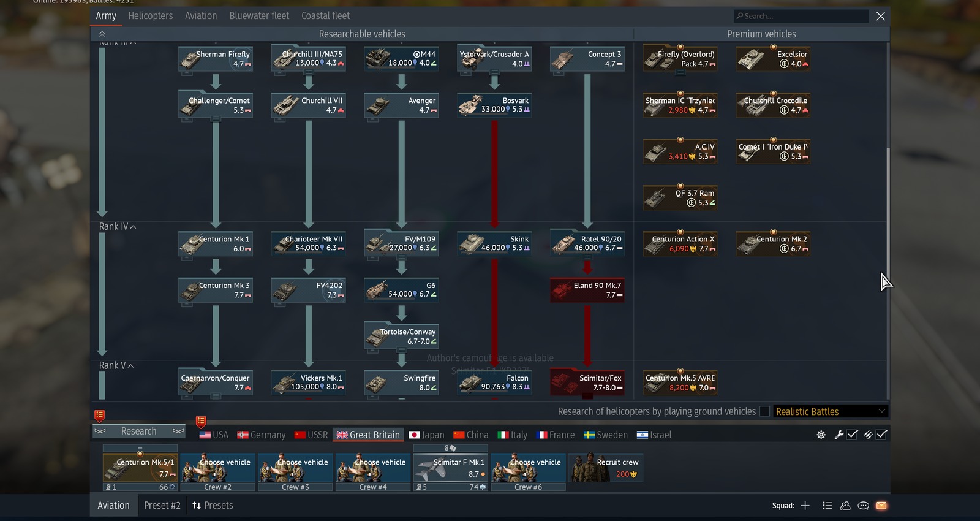980x521 pixels.
Task: Open the squad list icon
Action: click(827, 506)
